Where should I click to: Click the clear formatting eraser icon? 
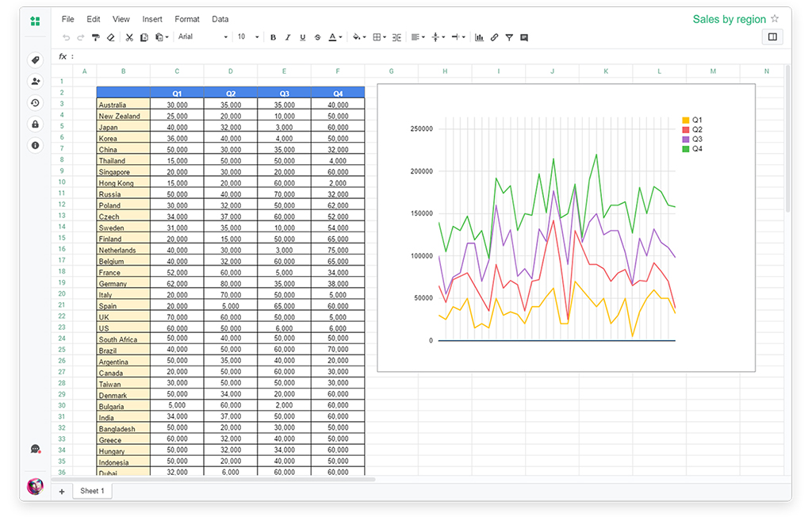click(x=110, y=37)
